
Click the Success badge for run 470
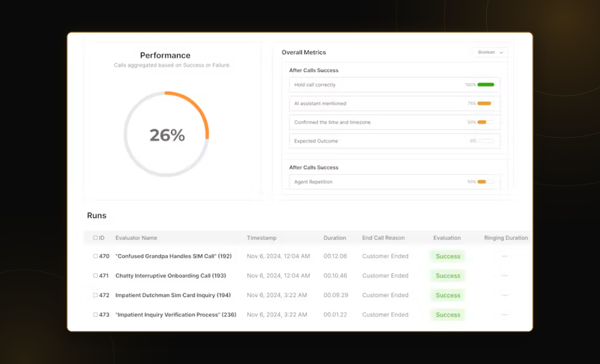tap(448, 256)
